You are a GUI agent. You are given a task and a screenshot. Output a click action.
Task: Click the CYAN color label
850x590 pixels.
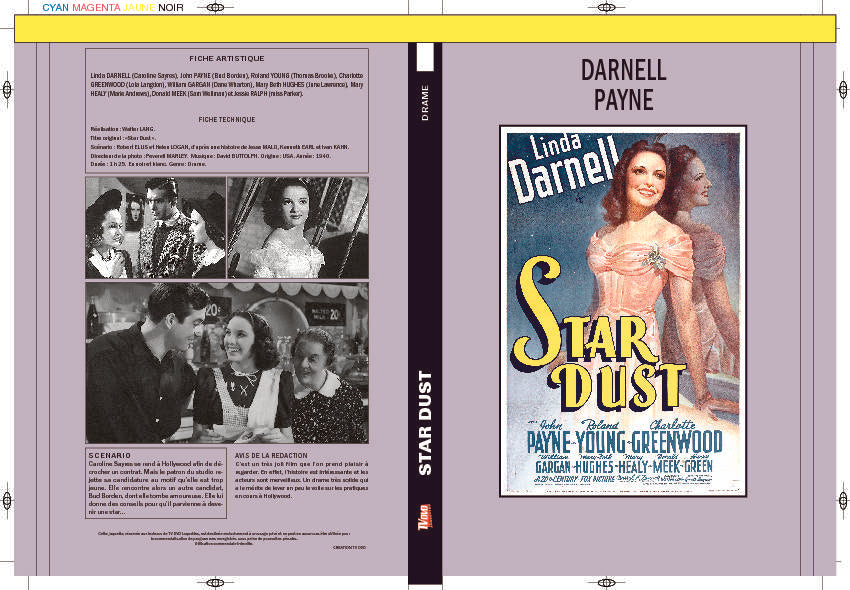click(55, 8)
